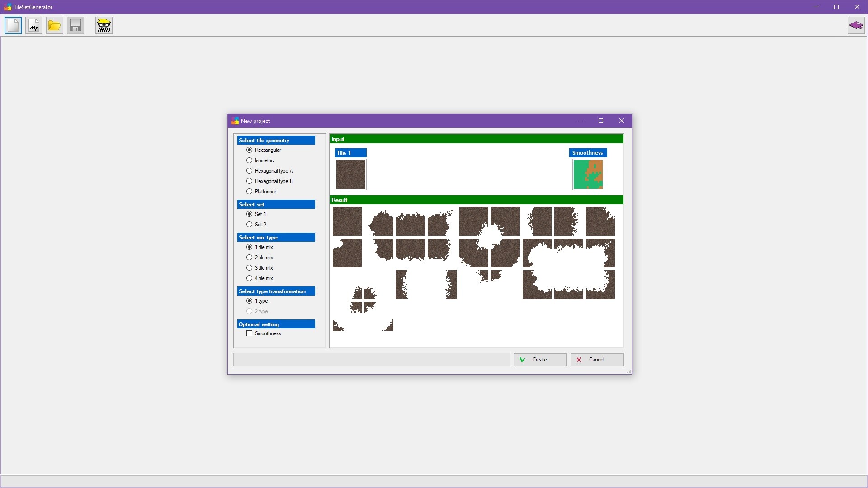Screen dimensions: 868x488
Task: Click the Smoothness label above the preview
Action: pyautogui.click(x=587, y=153)
